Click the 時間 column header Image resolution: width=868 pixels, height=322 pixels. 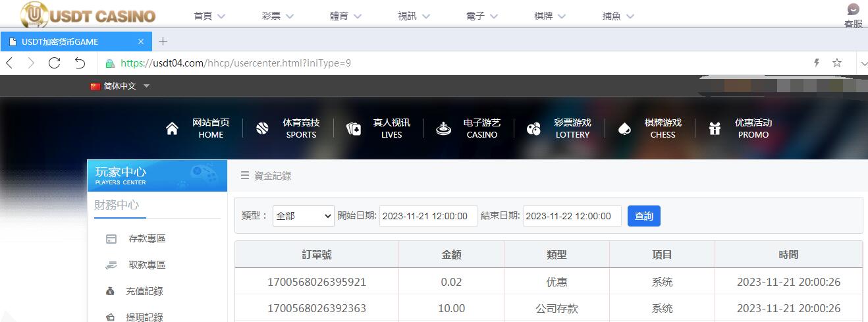(x=788, y=254)
